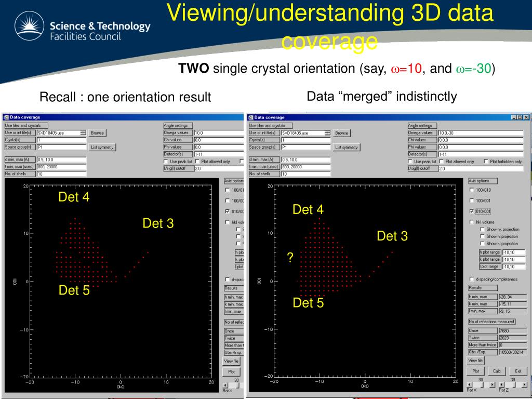
Task: Open file dropdown in left window
Action: [83, 133]
